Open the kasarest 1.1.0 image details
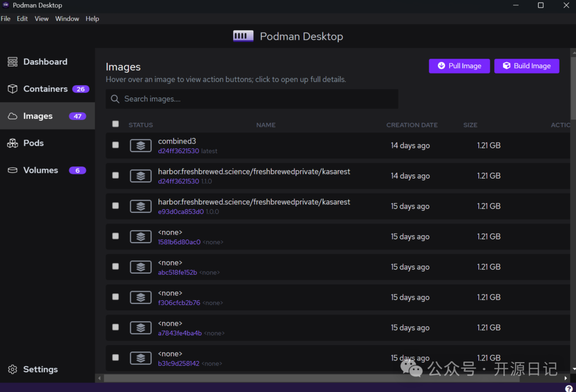Viewport: 576px width, 392px height. [x=254, y=172]
